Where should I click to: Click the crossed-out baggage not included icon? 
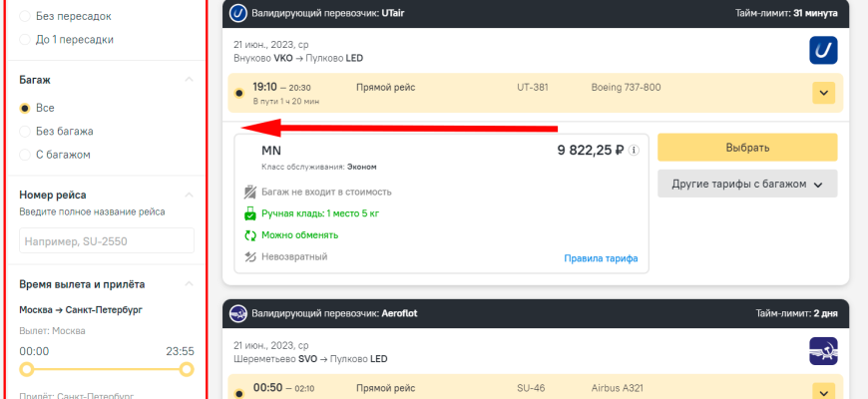(251, 192)
